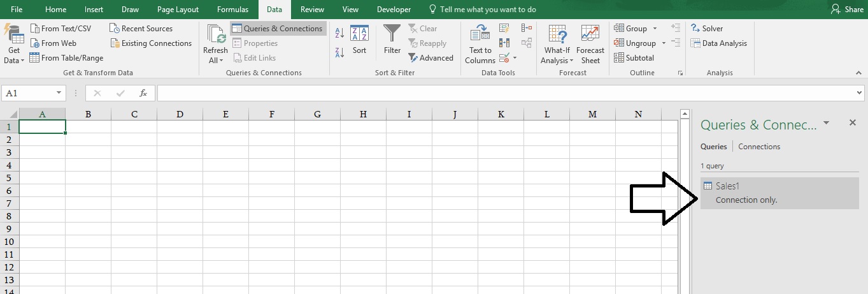The height and width of the screenshot is (294, 868).
Task: Sort A to Z ascending
Action: click(x=339, y=33)
